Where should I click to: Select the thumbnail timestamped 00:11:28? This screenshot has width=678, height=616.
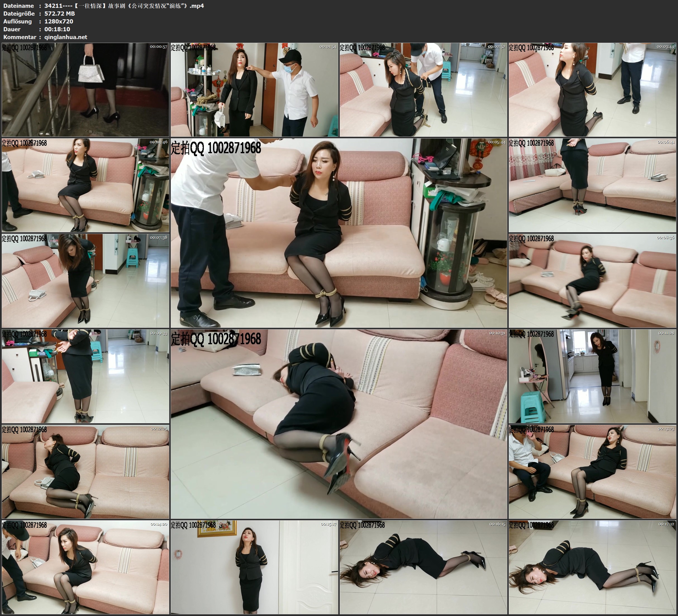click(592, 376)
